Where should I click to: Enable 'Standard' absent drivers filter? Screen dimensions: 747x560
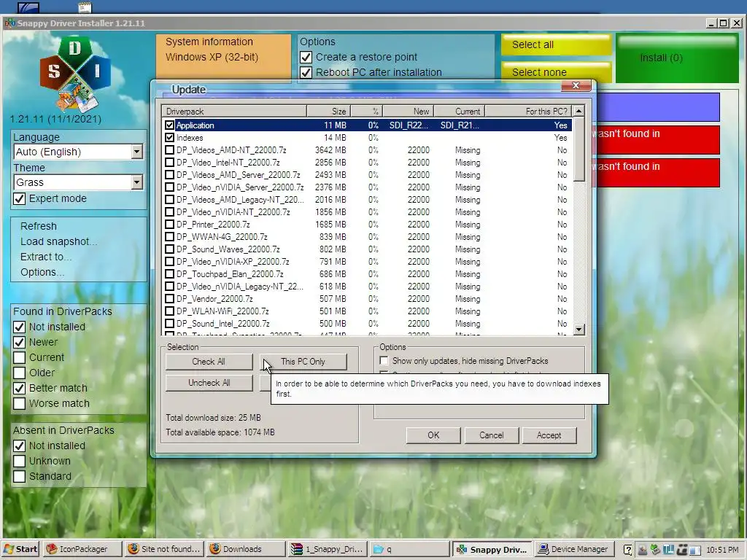pyautogui.click(x=19, y=477)
